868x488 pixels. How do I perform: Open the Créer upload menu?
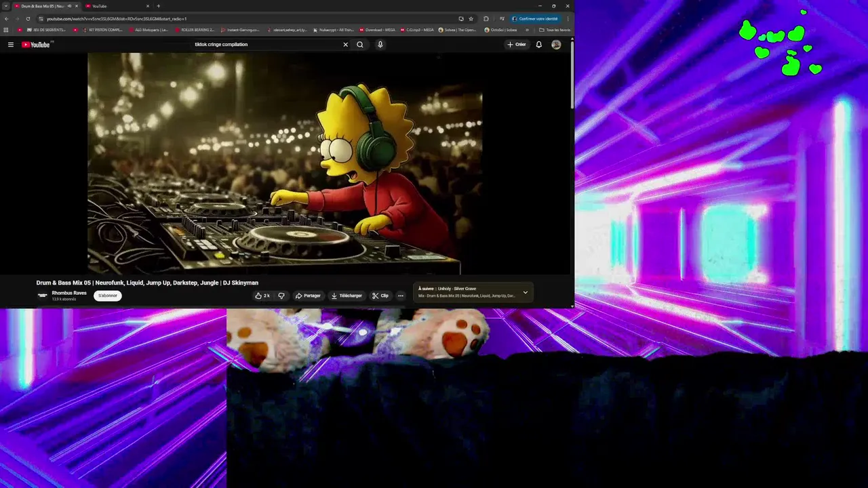coord(517,45)
